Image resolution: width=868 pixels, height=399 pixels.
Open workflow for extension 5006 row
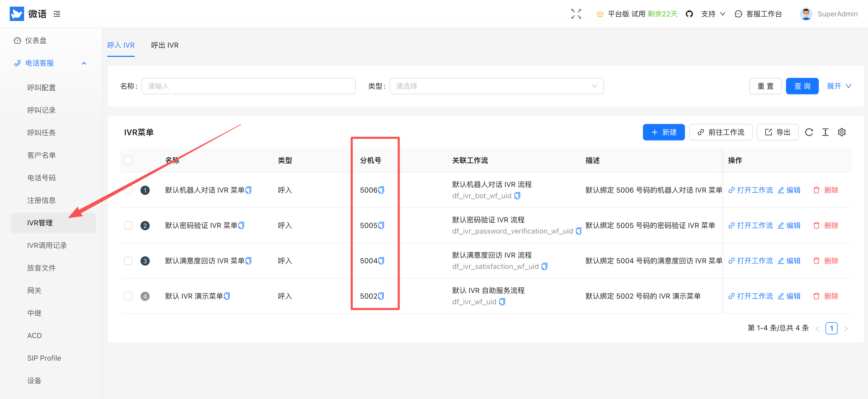coord(750,190)
